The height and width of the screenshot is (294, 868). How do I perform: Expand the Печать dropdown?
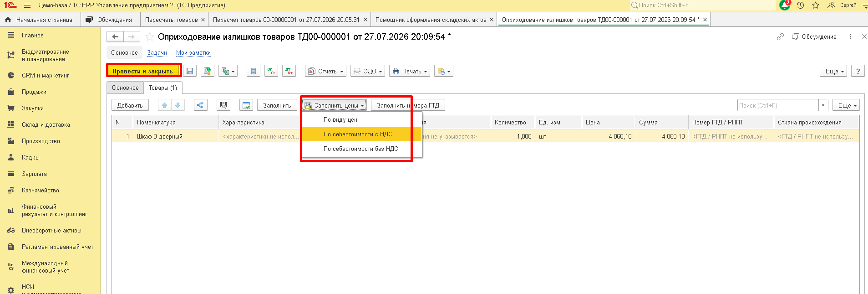(410, 71)
